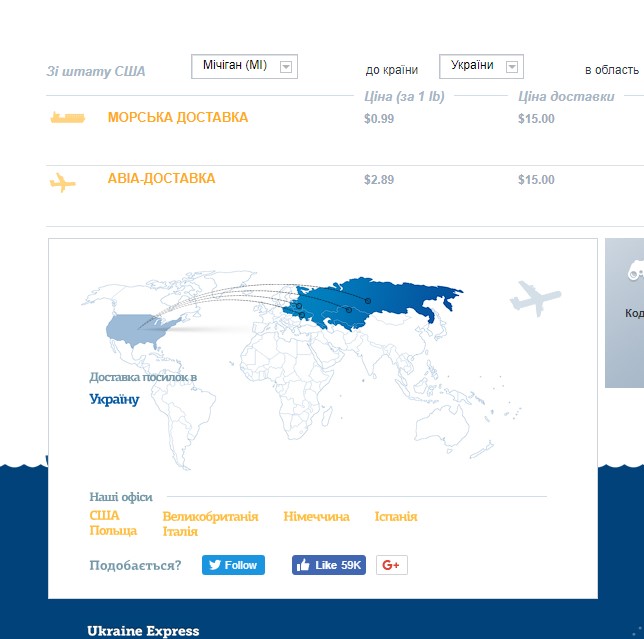Choose the Іспанія office link
Image resolution: width=644 pixels, height=639 pixels.
pos(396,517)
